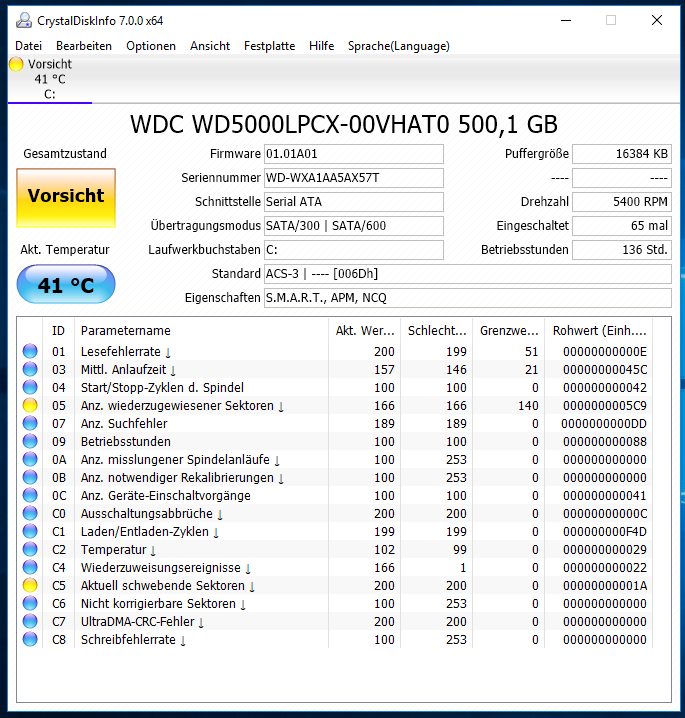This screenshot has width=685, height=718.
Task: Click the Eingeschaltet field 65 mal
Action: (x=622, y=226)
